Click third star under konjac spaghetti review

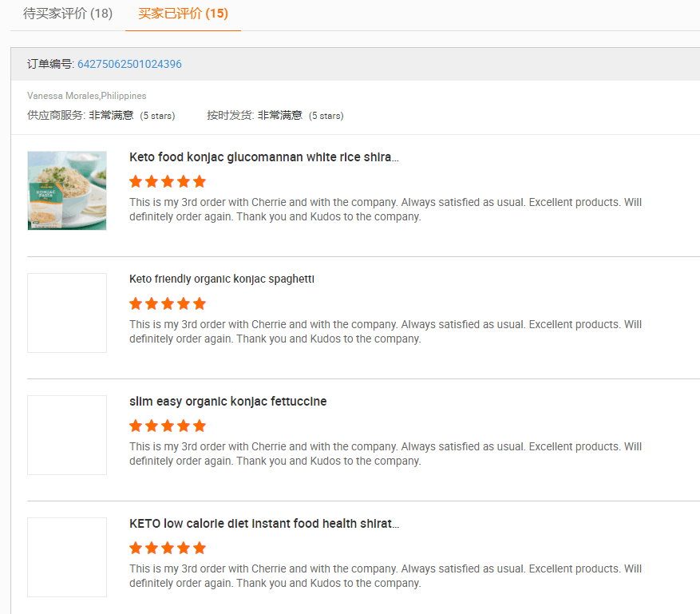(168, 303)
